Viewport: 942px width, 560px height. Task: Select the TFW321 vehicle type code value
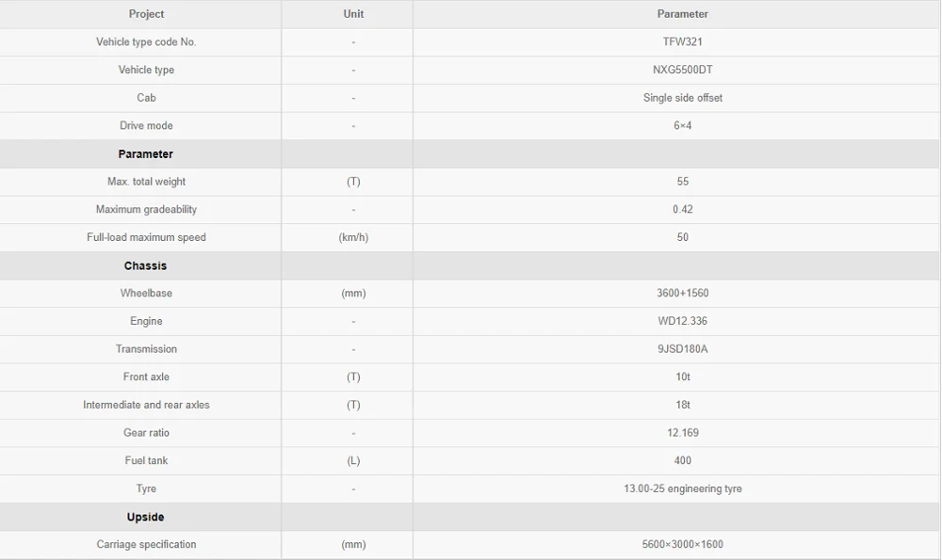682,42
